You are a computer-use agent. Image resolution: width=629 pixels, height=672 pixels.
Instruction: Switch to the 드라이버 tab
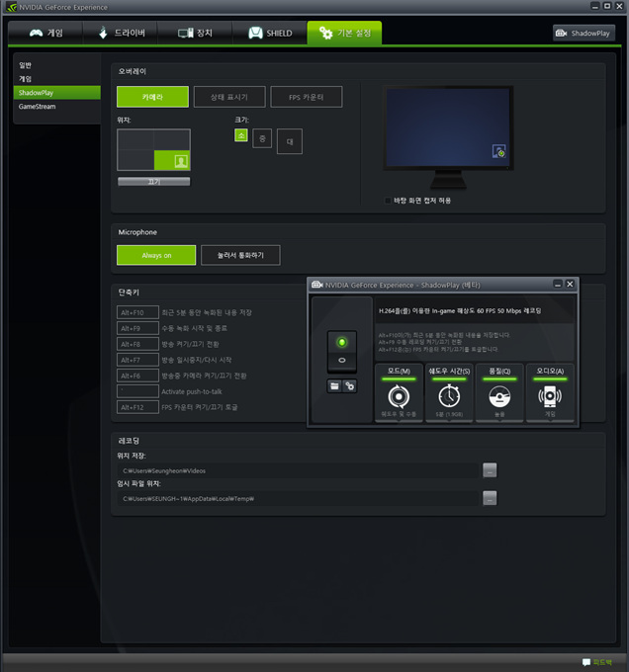[x=121, y=33]
